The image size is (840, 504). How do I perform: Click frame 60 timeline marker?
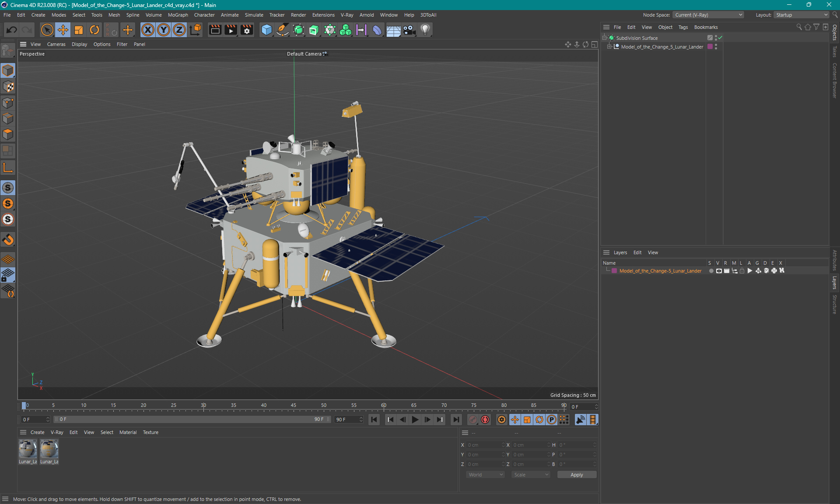pos(384,406)
